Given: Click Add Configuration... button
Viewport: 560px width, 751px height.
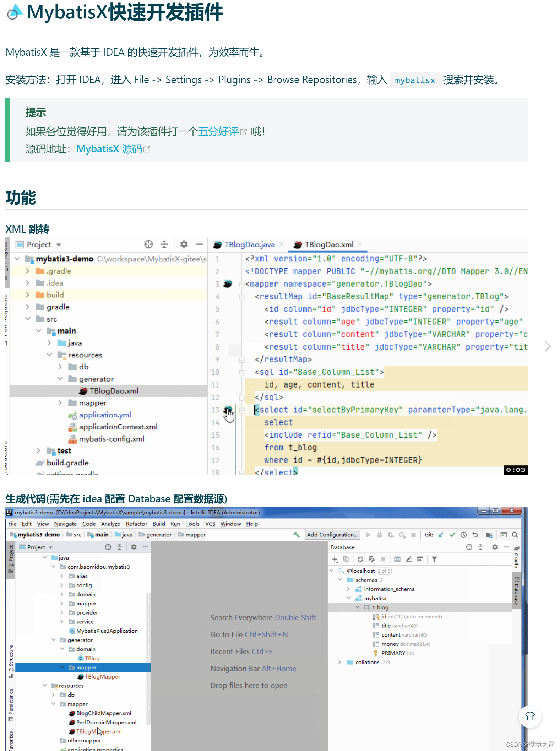Looking at the screenshot, I should pos(332,535).
